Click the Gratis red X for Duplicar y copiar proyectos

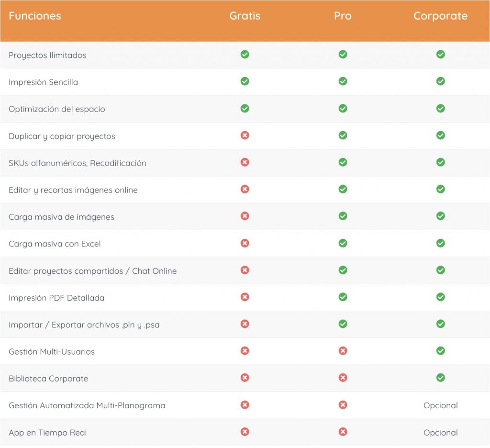245,135
